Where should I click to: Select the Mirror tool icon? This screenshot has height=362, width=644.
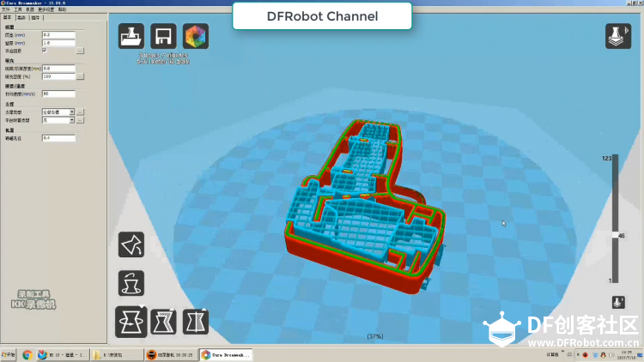[196, 322]
